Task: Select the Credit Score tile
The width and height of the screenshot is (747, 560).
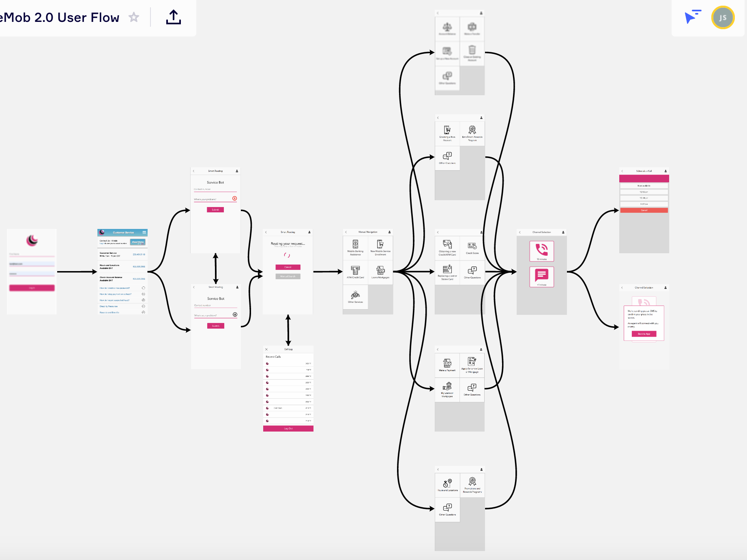Action: (472, 248)
